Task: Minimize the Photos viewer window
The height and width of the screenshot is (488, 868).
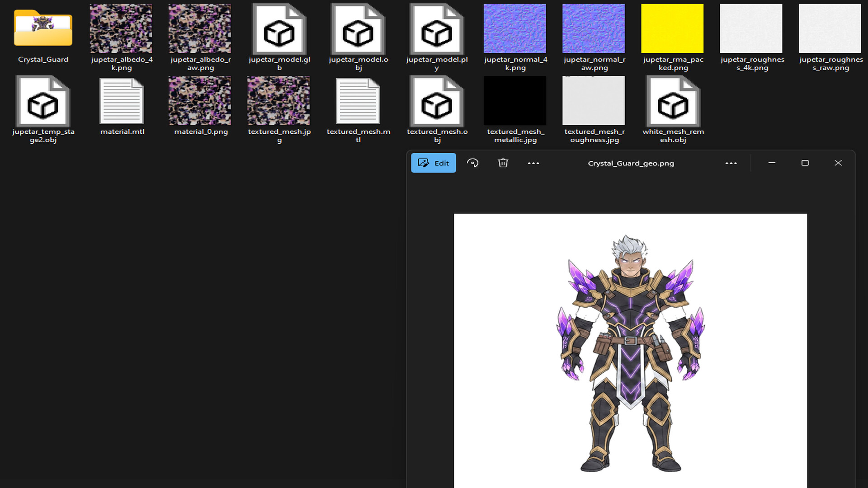Action: [772, 163]
